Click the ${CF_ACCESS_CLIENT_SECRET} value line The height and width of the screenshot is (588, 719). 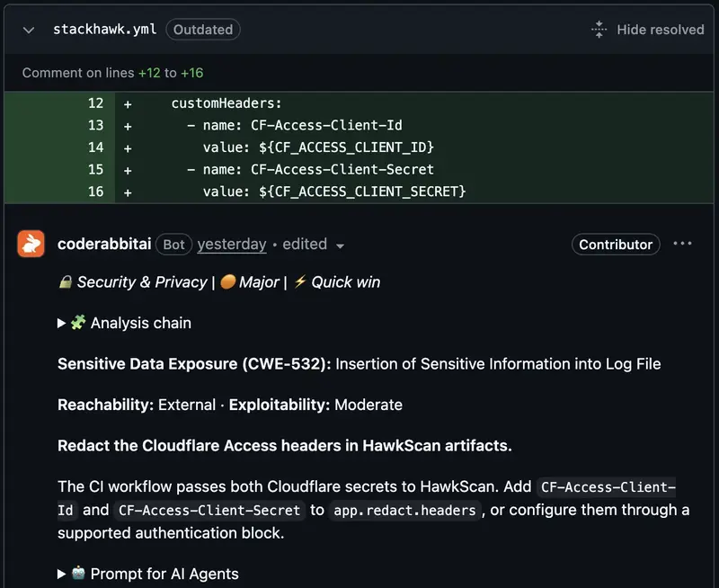coord(334,192)
